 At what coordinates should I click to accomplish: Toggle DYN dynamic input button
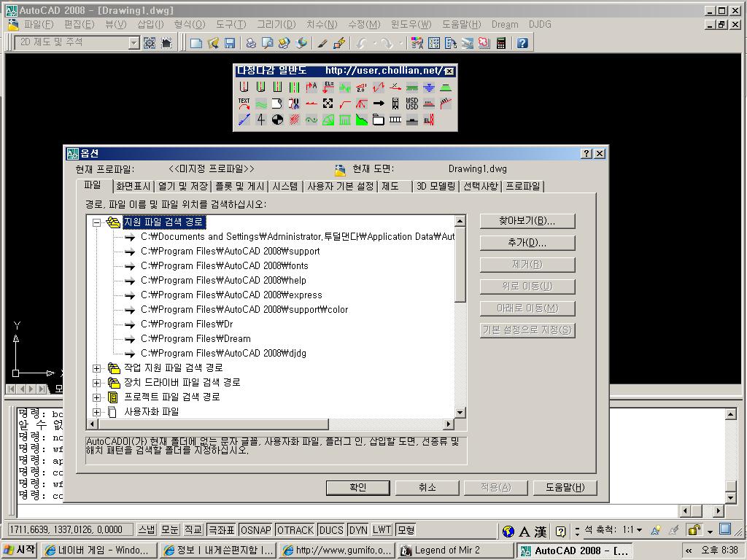[x=358, y=529]
